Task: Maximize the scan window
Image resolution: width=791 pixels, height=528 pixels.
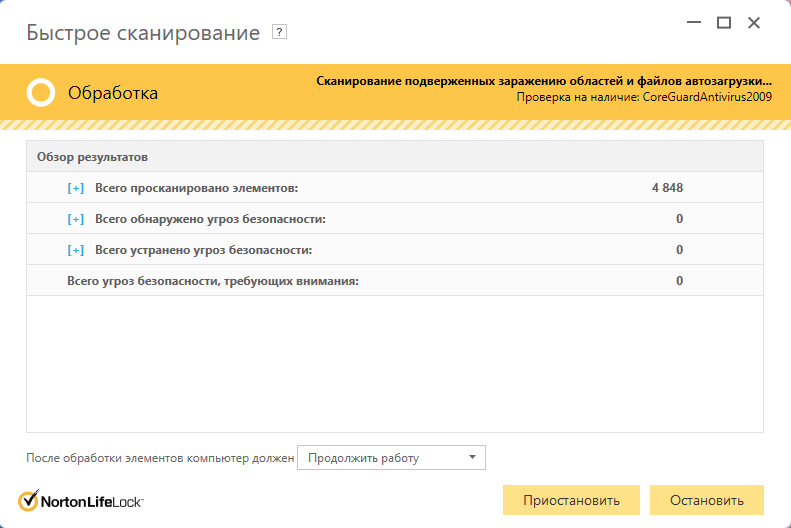Action: (x=724, y=23)
